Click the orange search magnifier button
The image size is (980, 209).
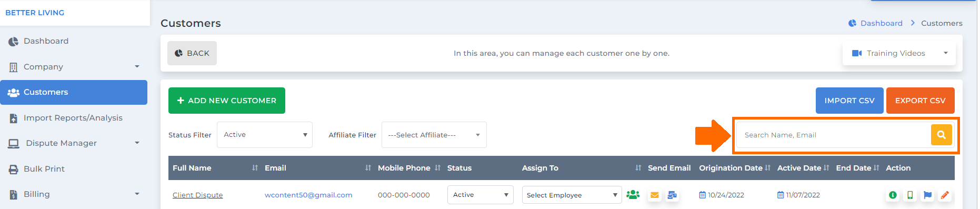(942, 135)
